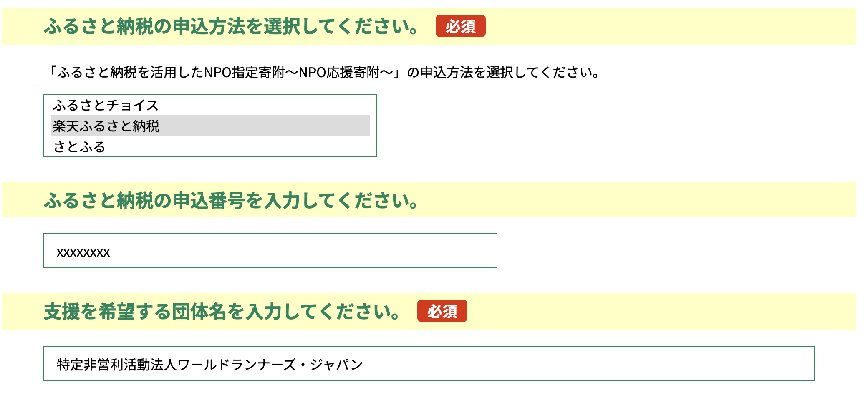Click the text 特定非営利活動法人ワールドランナーズ・ジャパン

(x=209, y=365)
